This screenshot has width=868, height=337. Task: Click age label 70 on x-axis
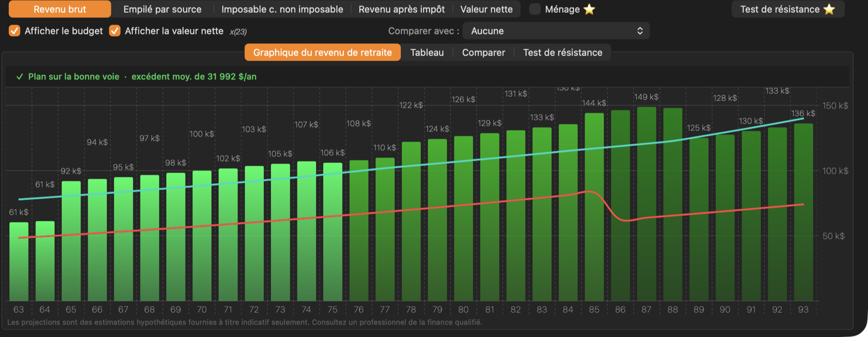click(x=202, y=309)
